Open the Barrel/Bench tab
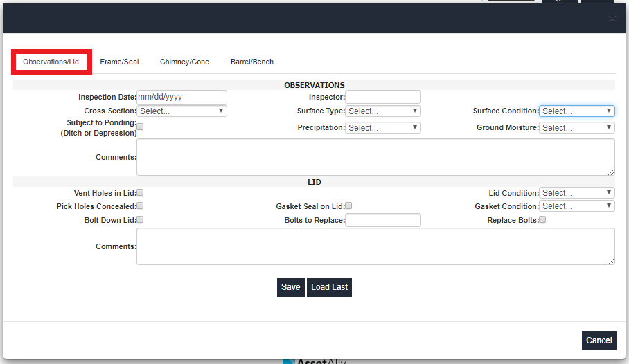 [252, 62]
